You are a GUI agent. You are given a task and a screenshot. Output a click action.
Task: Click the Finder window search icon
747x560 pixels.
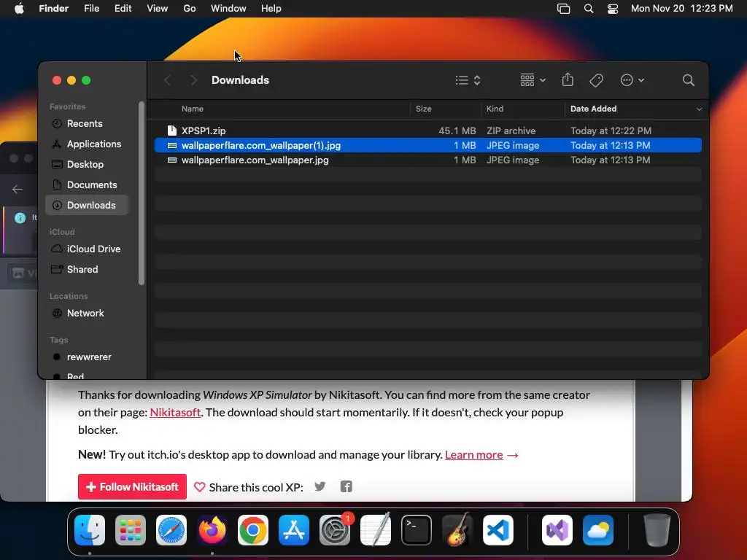point(689,80)
